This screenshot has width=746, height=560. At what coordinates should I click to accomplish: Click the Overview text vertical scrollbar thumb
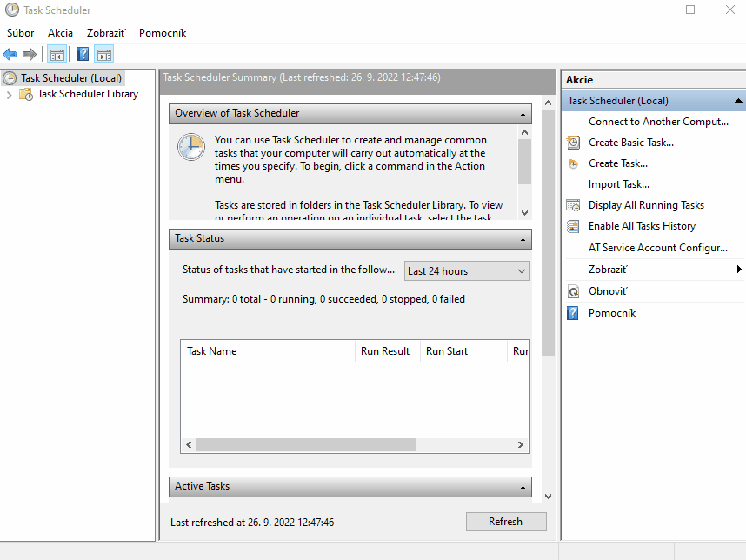coord(524,162)
